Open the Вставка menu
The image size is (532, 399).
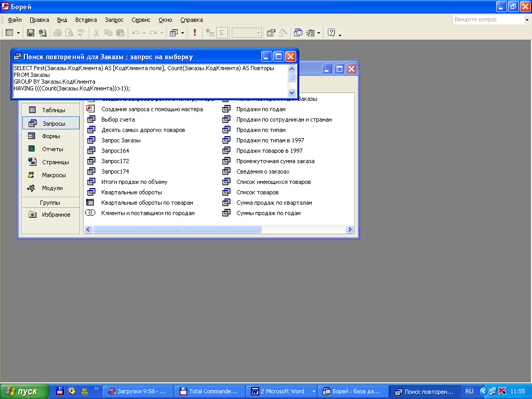86,20
